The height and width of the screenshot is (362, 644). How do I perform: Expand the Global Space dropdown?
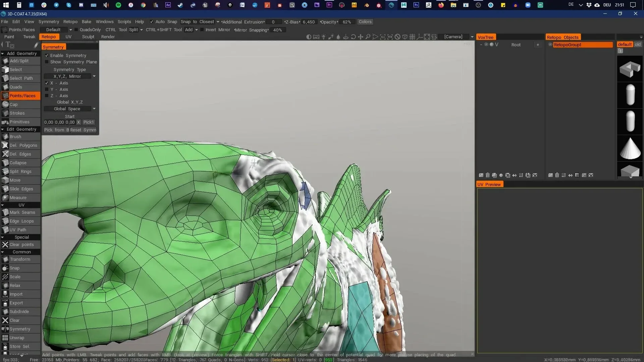[94, 109]
